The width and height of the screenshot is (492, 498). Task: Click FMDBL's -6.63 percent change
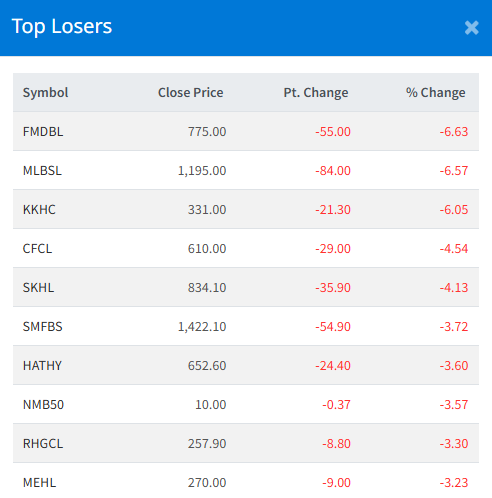[454, 131]
